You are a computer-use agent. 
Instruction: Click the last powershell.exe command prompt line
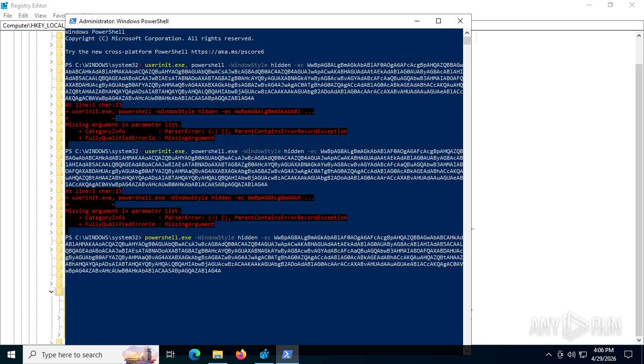click(264, 254)
